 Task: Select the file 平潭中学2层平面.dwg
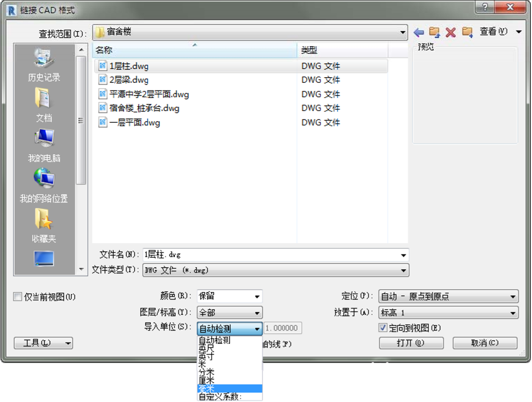click(x=241, y=94)
